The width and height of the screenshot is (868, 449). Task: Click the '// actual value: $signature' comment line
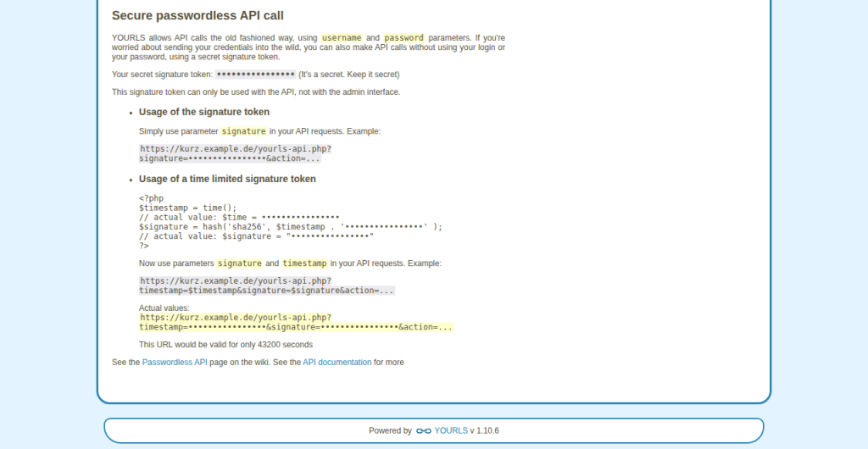[256, 236]
